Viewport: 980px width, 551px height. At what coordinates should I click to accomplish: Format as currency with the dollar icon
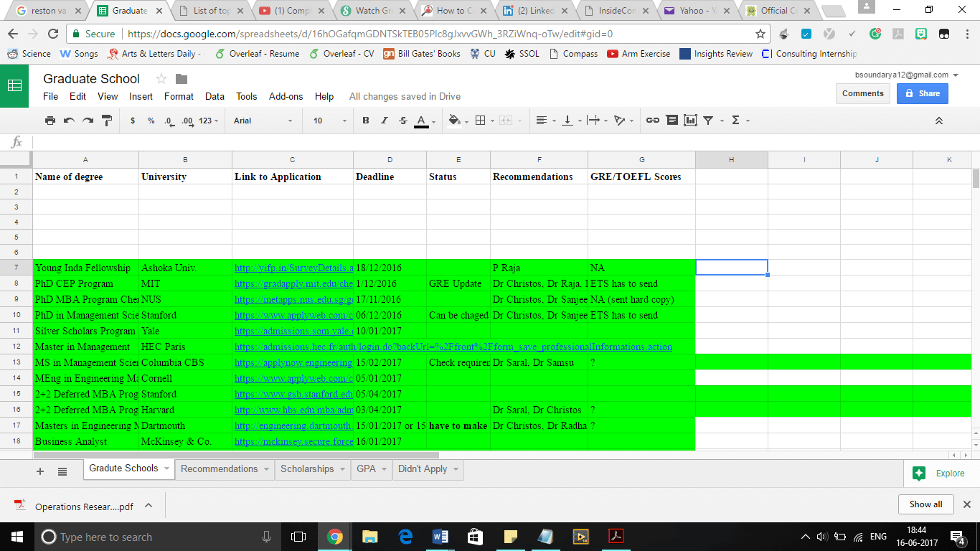pyautogui.click(x=133, y=121)
